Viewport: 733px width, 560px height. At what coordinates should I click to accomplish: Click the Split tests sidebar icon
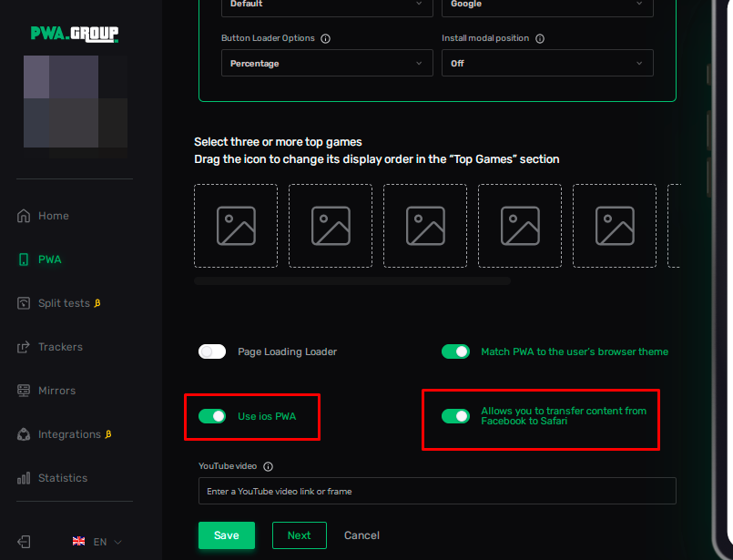[x=24, y=303]
